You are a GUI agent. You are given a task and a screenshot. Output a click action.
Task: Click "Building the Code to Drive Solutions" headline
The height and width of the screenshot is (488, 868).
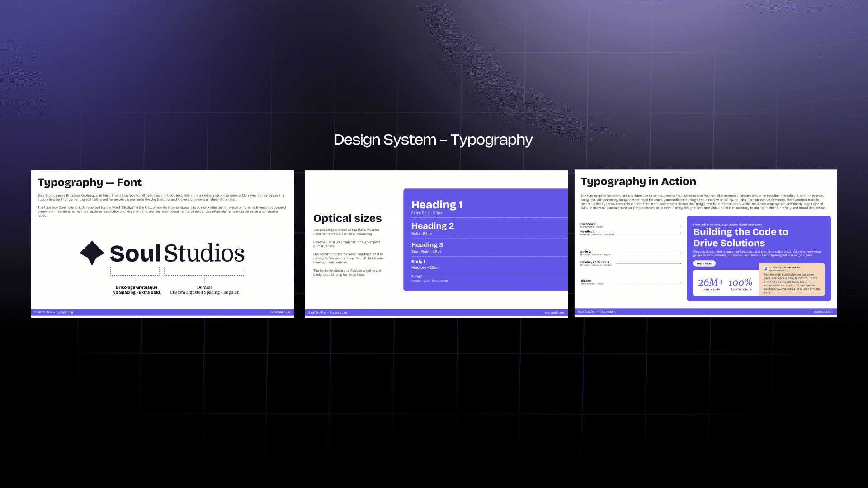click(741, 237)
